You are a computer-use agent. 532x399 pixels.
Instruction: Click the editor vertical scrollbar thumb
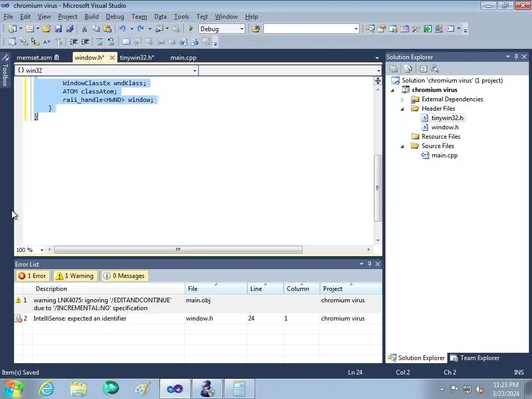click(378, 188)
